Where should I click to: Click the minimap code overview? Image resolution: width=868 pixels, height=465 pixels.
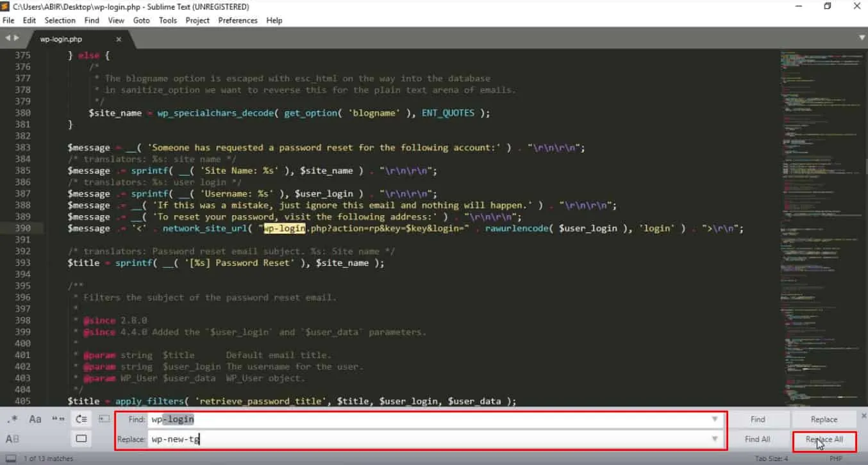tap(821, 227)
